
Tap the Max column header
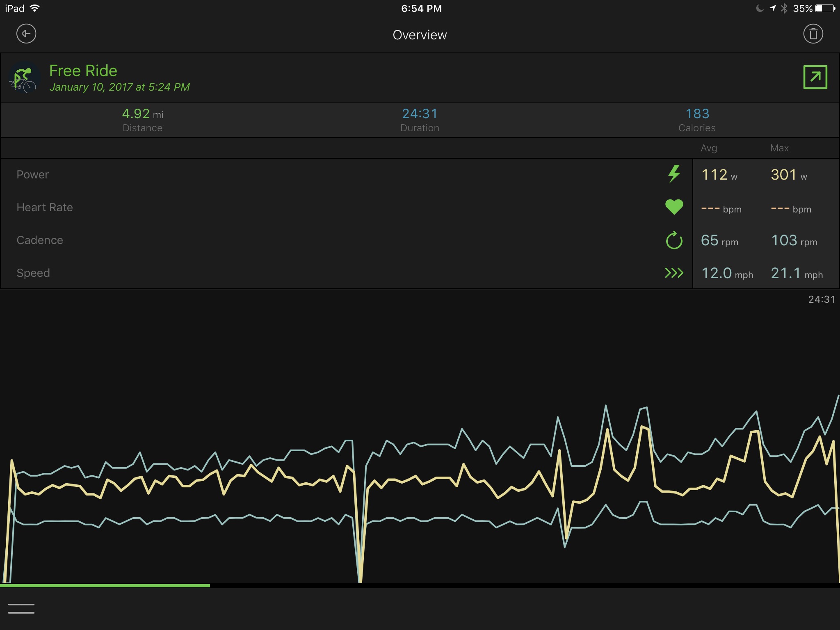pos(779,148)
